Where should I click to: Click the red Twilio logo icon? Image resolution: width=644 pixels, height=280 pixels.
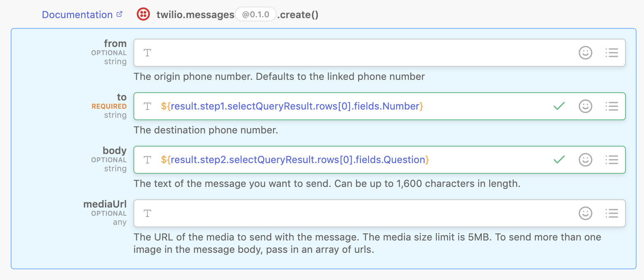143,14
